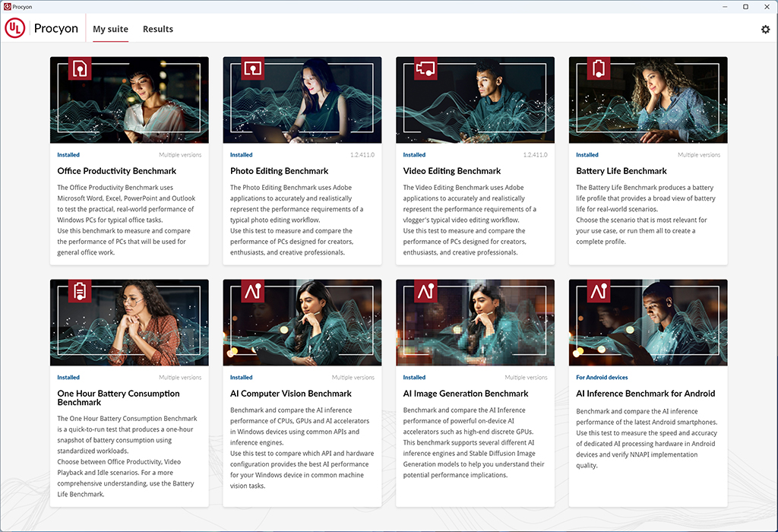Click the Photo Editing description paragraph
Image resolution: width=778 pixels, height=532 pixels.
297,220
